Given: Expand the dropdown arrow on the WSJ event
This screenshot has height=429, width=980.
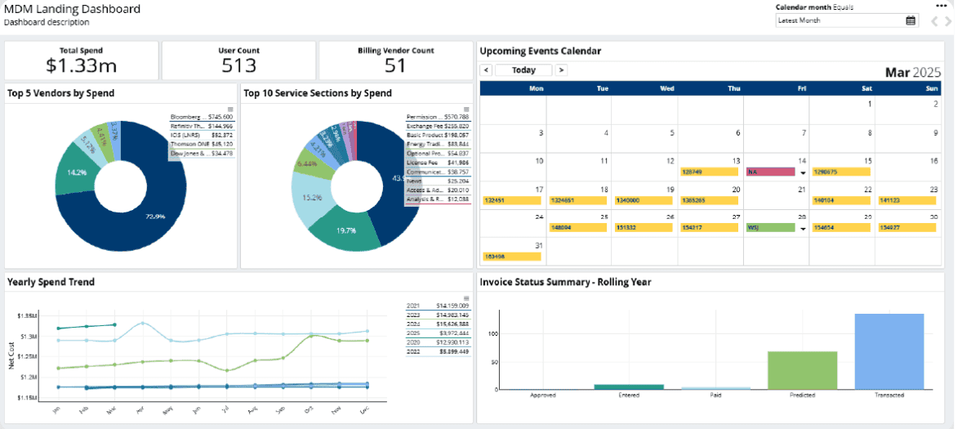Looking at the screenshot, I should [x=803, y=229].
